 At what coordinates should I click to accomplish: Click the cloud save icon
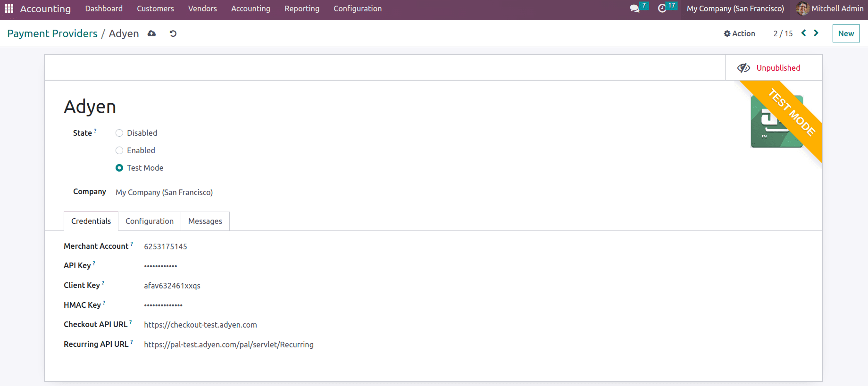(151, 33)
